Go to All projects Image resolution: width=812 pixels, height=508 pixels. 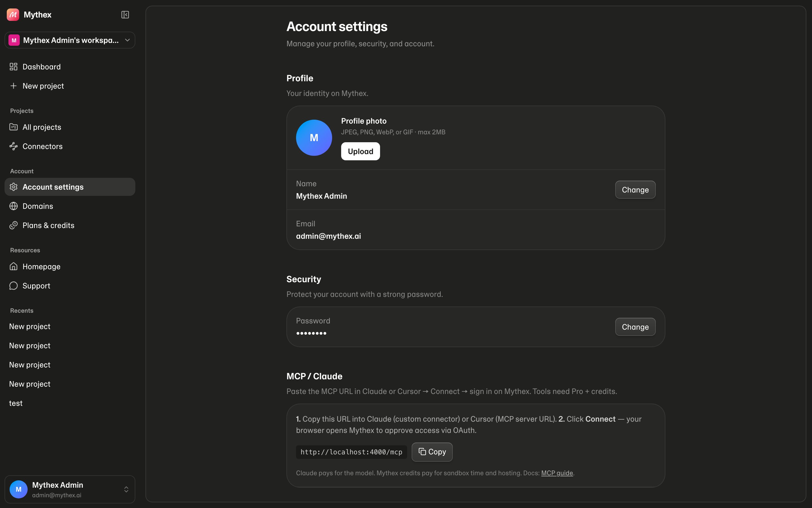(x=70, y=127)
